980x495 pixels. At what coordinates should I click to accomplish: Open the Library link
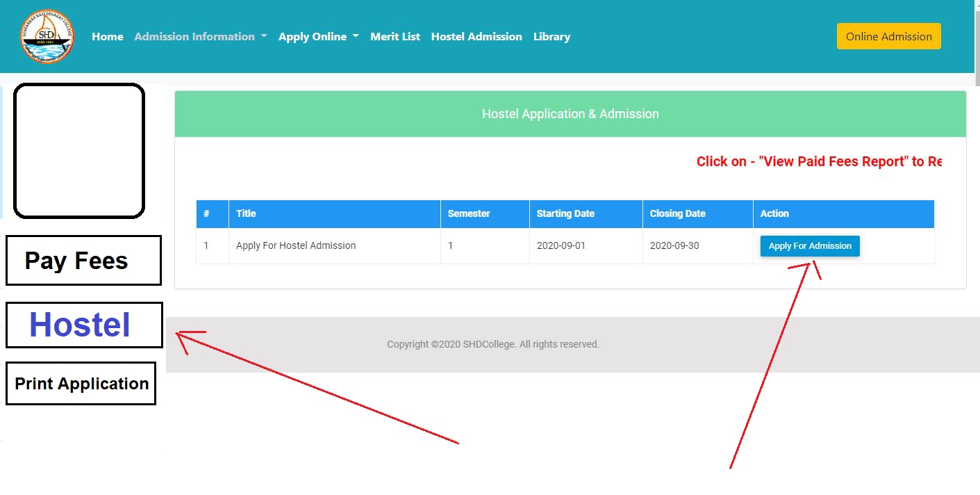[551, 37]
